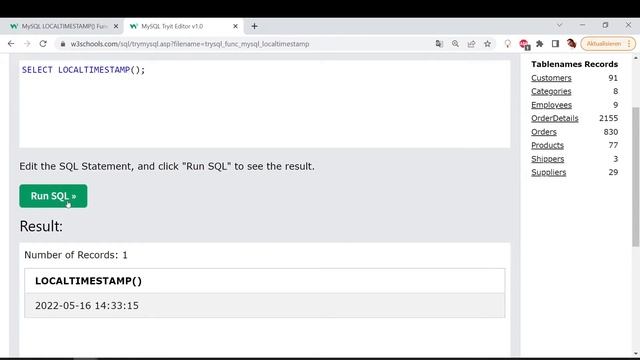The width and height of the screenshot is (640, 360).
Task: Click the Orders record count 830
Action: click(611, 132)
